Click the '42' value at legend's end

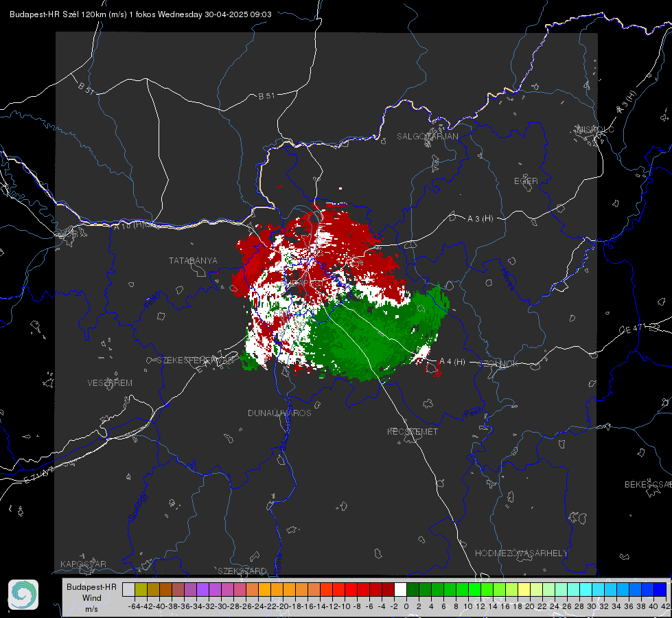[665, 606]
